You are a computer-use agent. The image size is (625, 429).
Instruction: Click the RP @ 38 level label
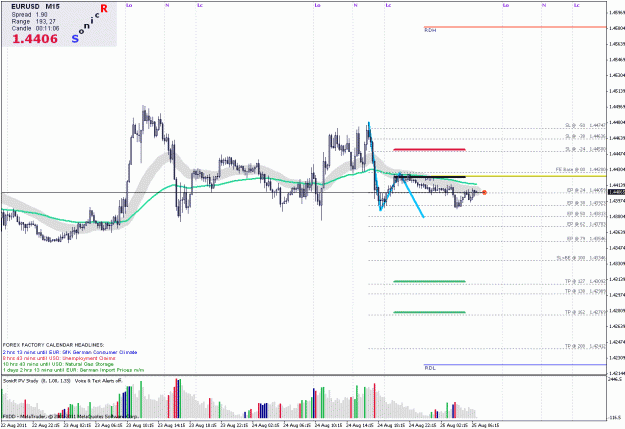(586, 203)
